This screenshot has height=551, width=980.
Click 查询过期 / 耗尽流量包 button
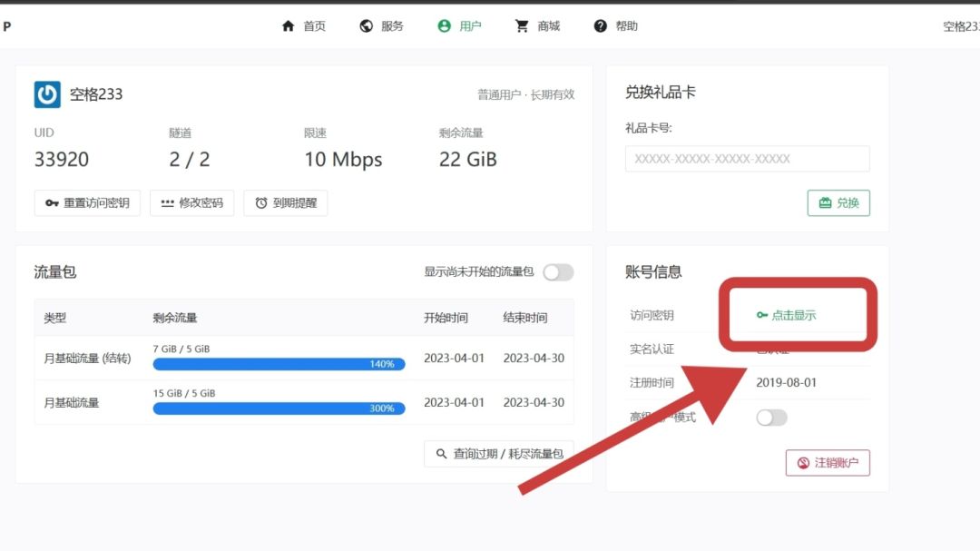click(499, 454)
